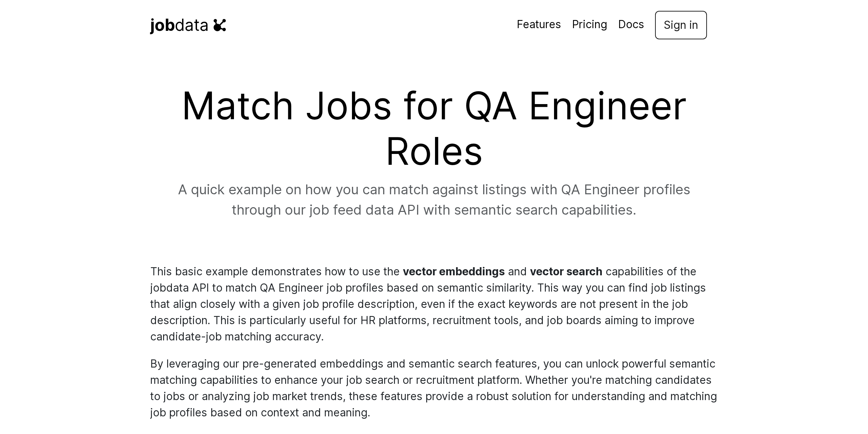868x434 pixels.
Task: Click Pricing in the header menu
Action: pos(590,24)
